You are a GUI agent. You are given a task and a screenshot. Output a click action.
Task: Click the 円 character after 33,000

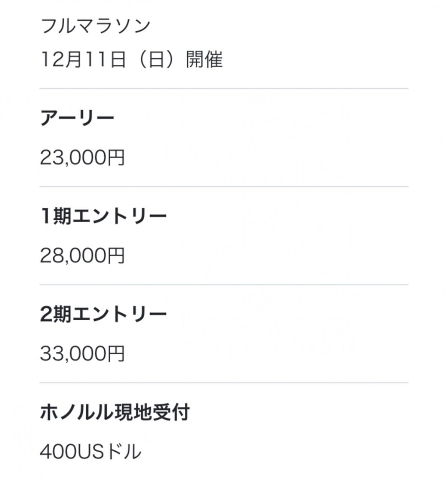[116, 354]
